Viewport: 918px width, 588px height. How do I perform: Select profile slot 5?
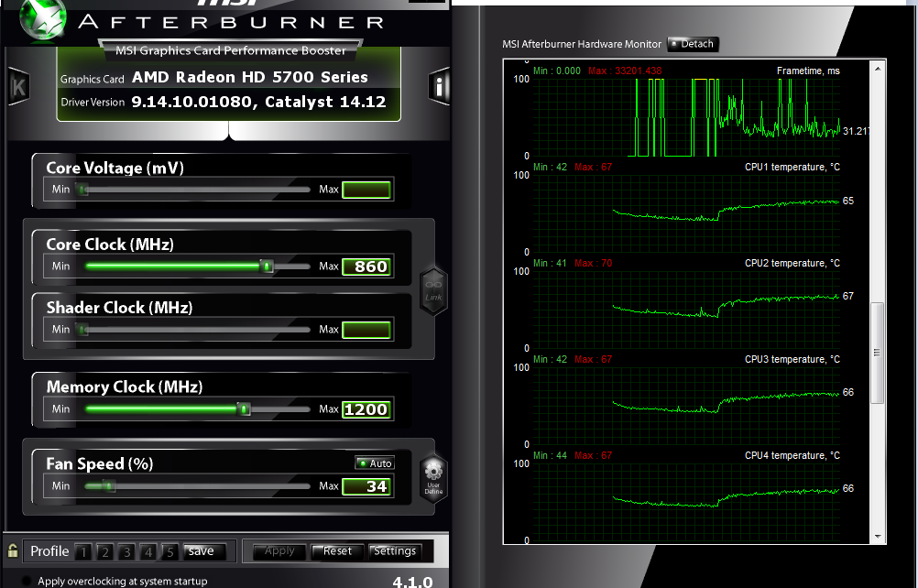click(169, 551)
